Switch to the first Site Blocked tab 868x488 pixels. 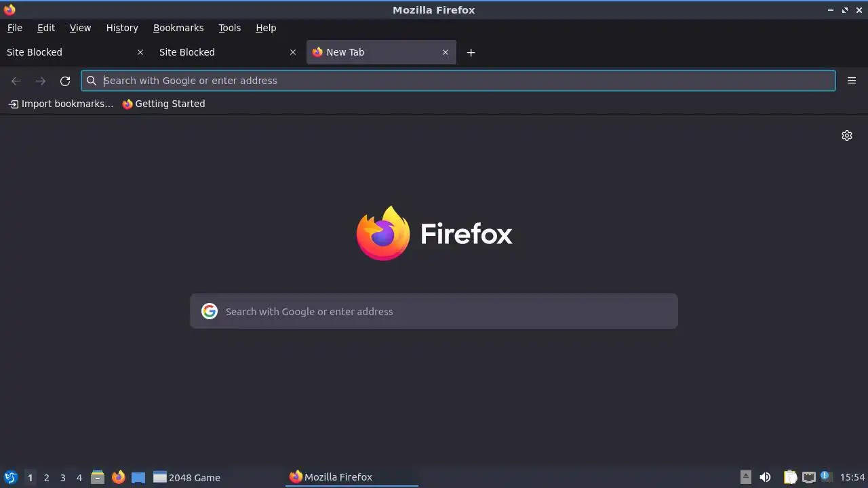pyautogui.click(x=75, y=52)
